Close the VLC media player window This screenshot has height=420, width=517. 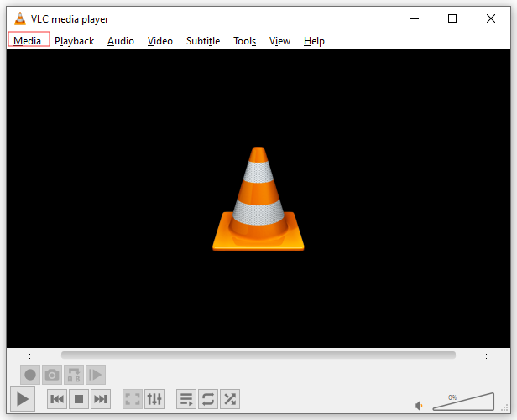[x=491, y=18]
